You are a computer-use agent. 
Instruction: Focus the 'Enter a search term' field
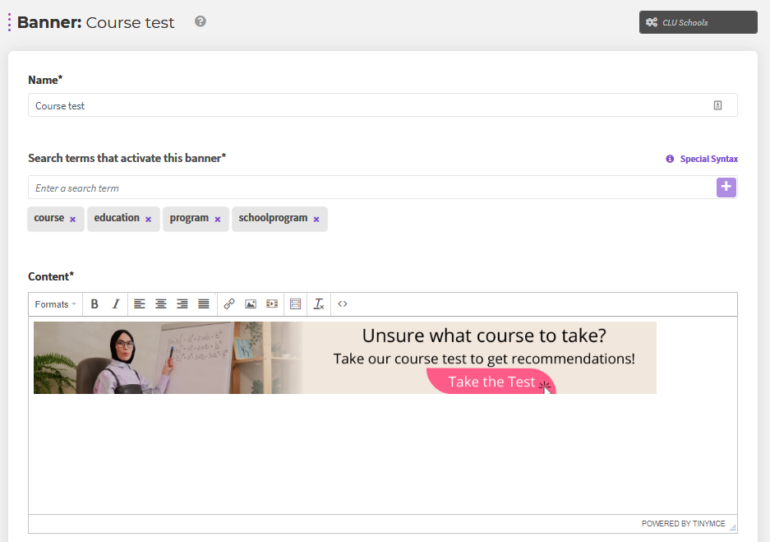[370, 188]
